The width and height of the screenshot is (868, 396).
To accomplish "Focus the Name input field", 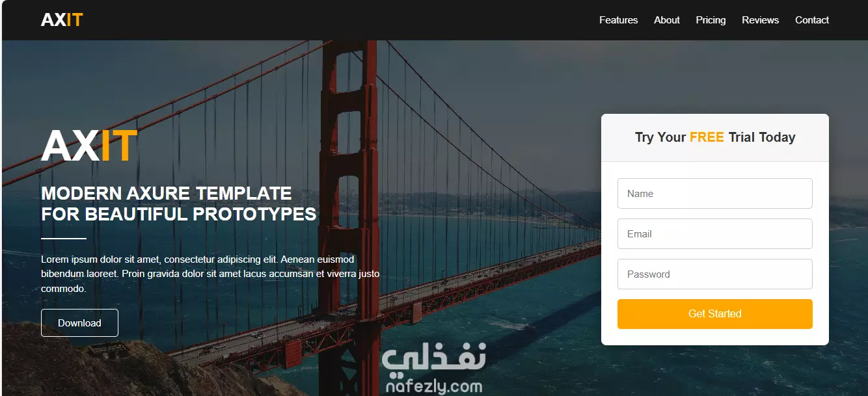I will click(x=715, y=194).
